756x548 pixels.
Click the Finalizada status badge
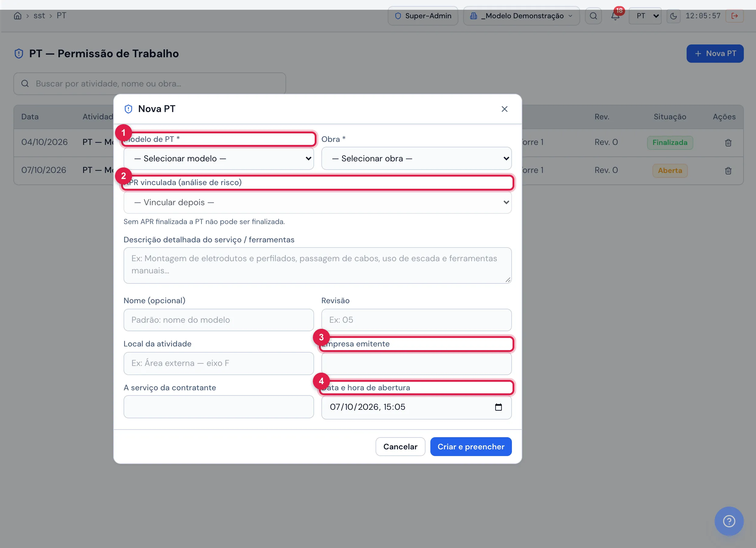coord(670,143)
